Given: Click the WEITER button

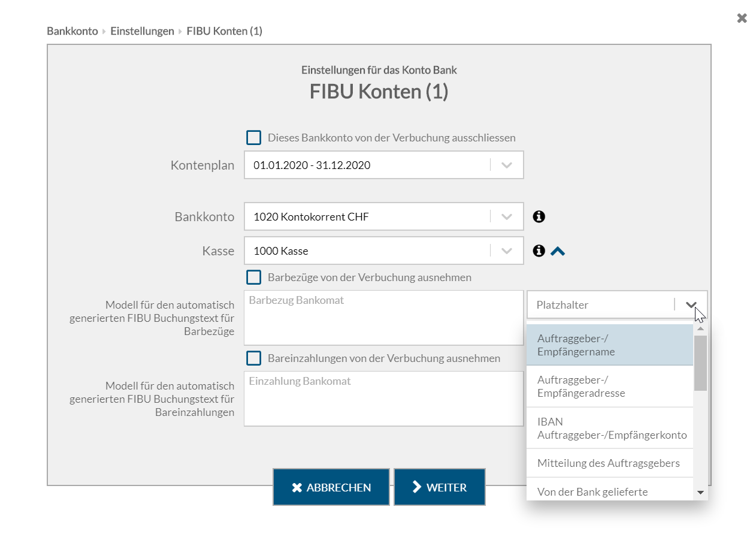Looking at the screenshot, I should click(x=440, y=487).
